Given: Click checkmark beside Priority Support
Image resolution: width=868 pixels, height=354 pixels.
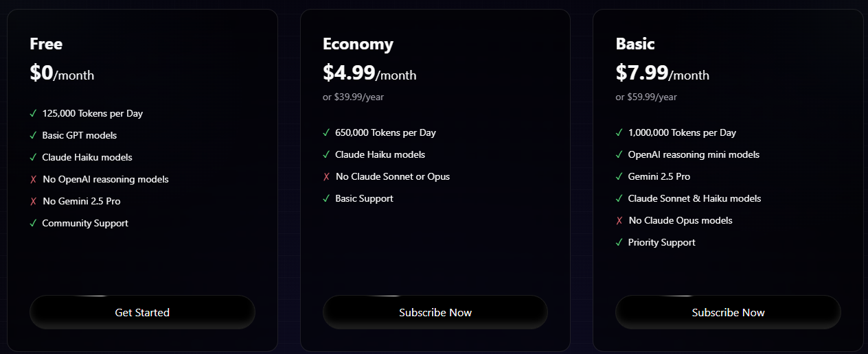Looking at the screenshot, I should tap(619, 242).
